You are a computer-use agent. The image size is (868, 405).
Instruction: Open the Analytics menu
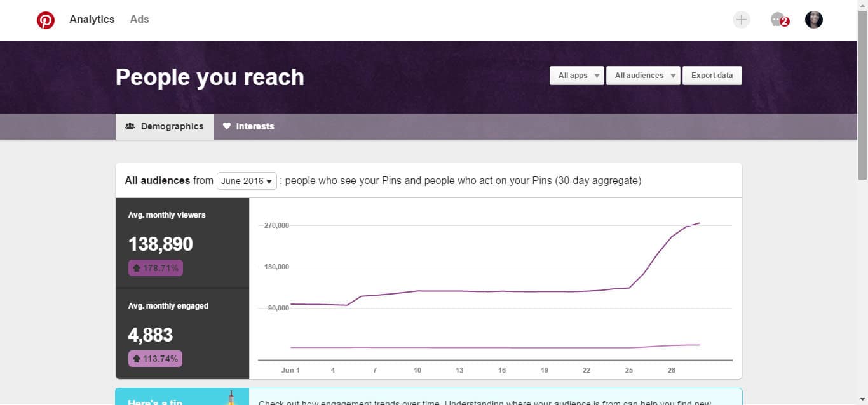pos(92,19)
